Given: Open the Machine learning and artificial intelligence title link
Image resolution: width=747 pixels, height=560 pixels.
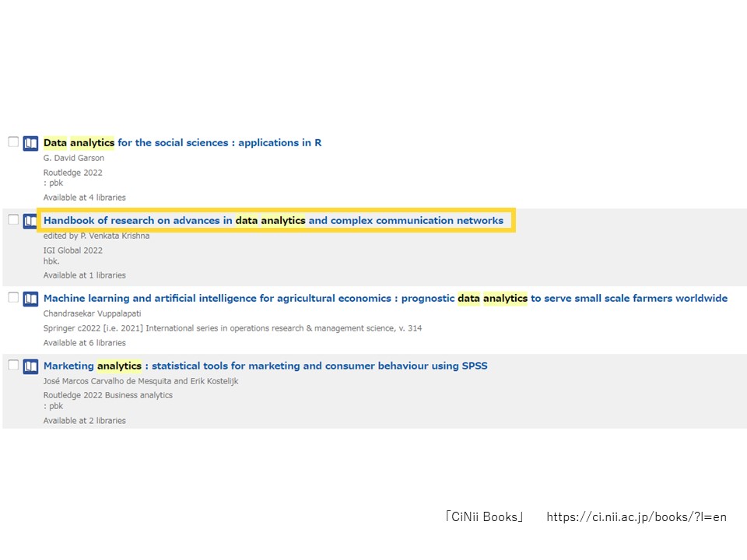Looking at the screenshot, I should point(385,299).
